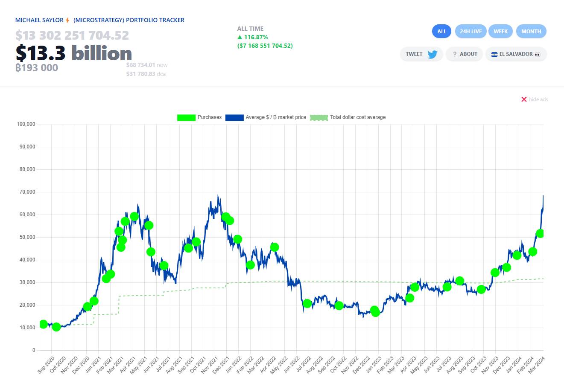
Task: Click the orange lightning bolt icon
Action: coord(68,20)
